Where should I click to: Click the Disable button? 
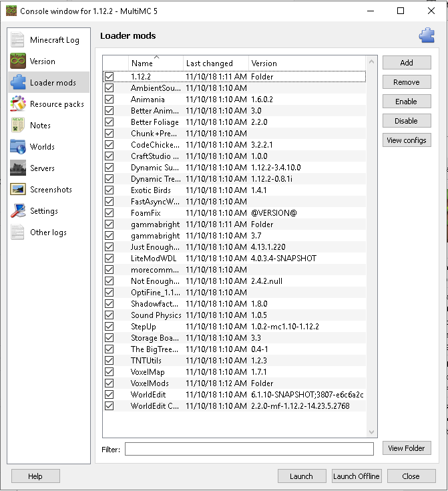(x=407, y=121)
